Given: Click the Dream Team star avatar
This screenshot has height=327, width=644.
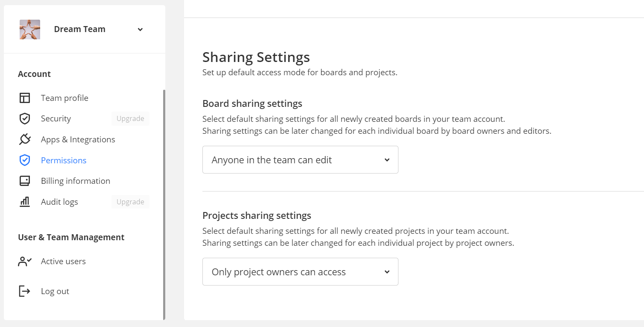Looking at the screenshot, I should click(30, 29).
